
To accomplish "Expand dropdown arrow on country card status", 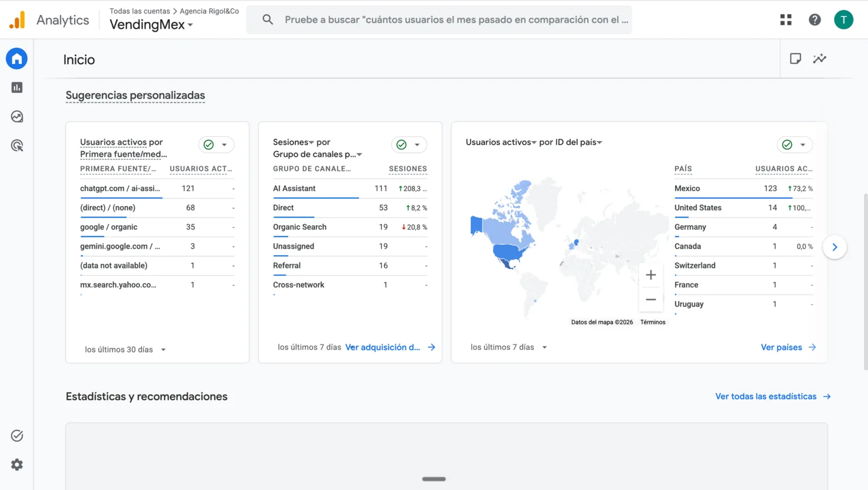I will (x=803, y=145).
